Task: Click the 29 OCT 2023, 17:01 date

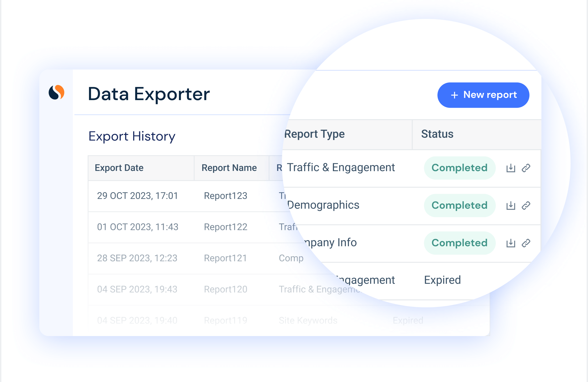Action: point(137,196)
